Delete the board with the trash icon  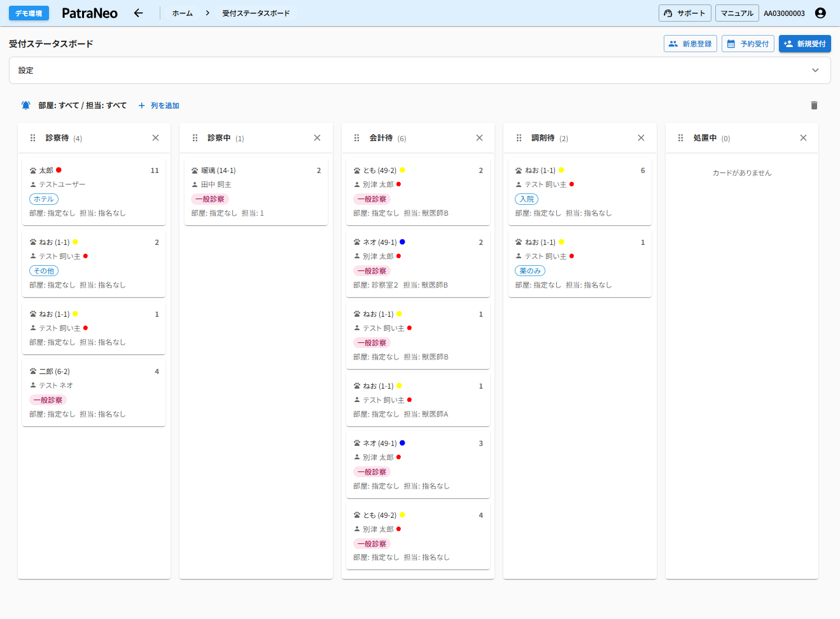[814, 106]
